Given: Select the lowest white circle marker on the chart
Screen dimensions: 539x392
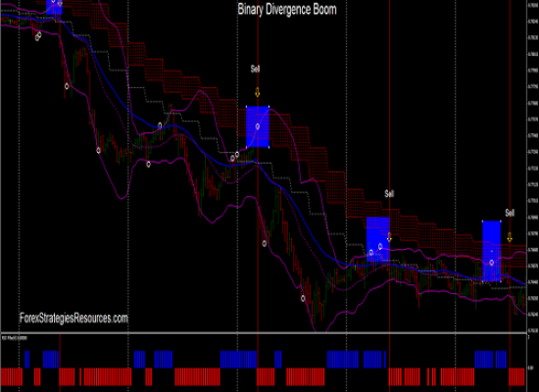Looking at the screenshot, I should point(303,298).
